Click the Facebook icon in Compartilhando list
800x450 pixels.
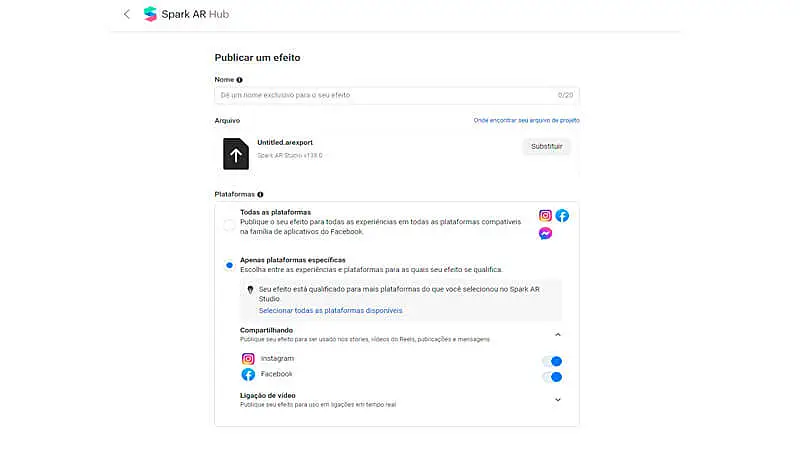coord(248,374)
